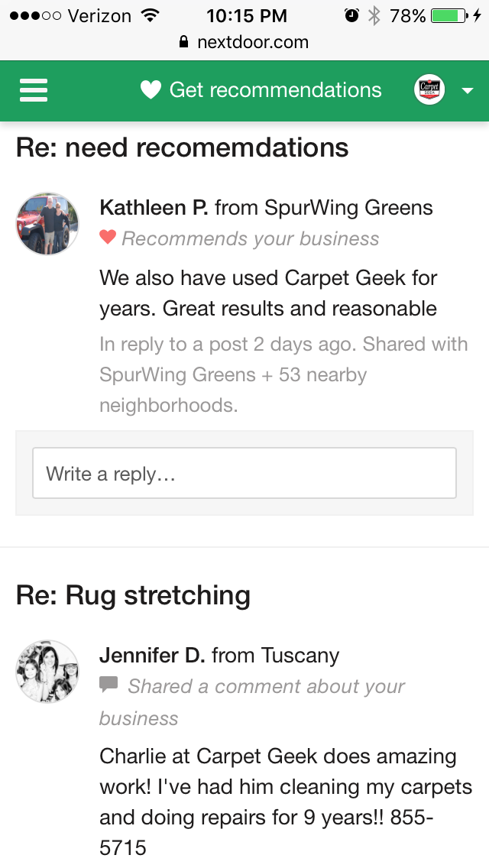
Task: Open Re: need recomemdations thread title
Action: [182, 147]
